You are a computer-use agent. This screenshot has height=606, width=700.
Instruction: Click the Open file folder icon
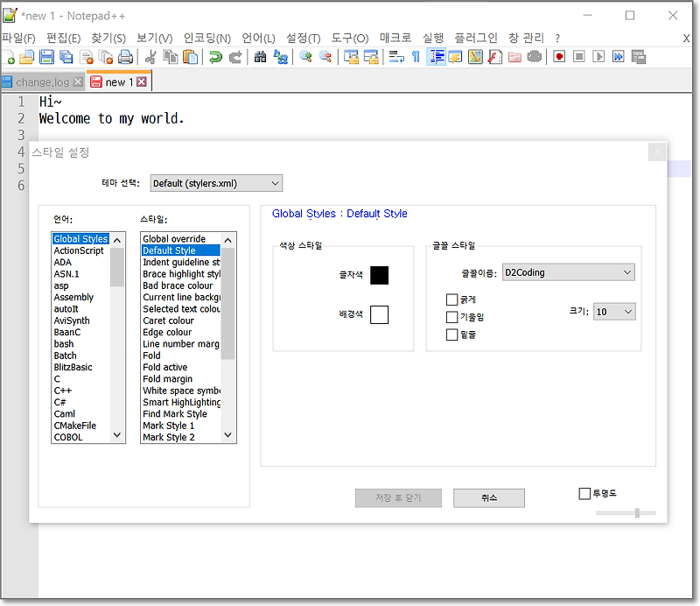coord(27,57)
